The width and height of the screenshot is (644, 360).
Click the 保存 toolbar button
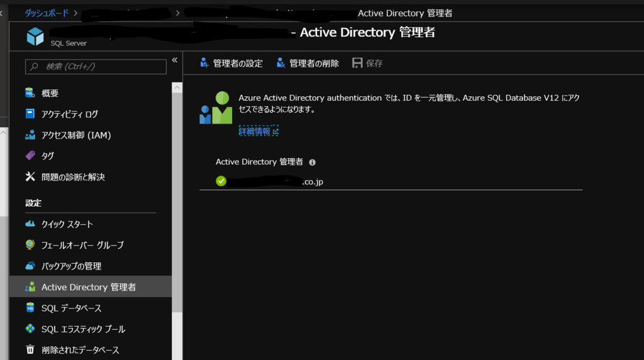(367, 63)
